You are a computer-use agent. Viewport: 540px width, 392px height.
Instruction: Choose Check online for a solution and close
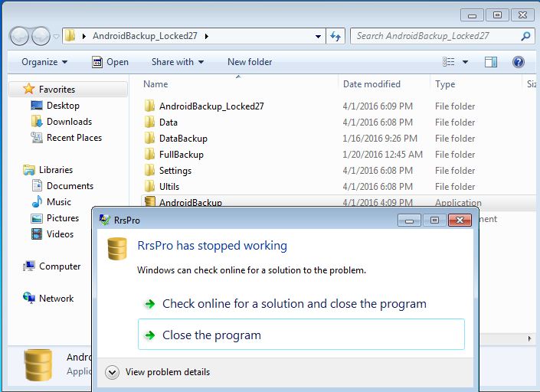click(294, 303)
